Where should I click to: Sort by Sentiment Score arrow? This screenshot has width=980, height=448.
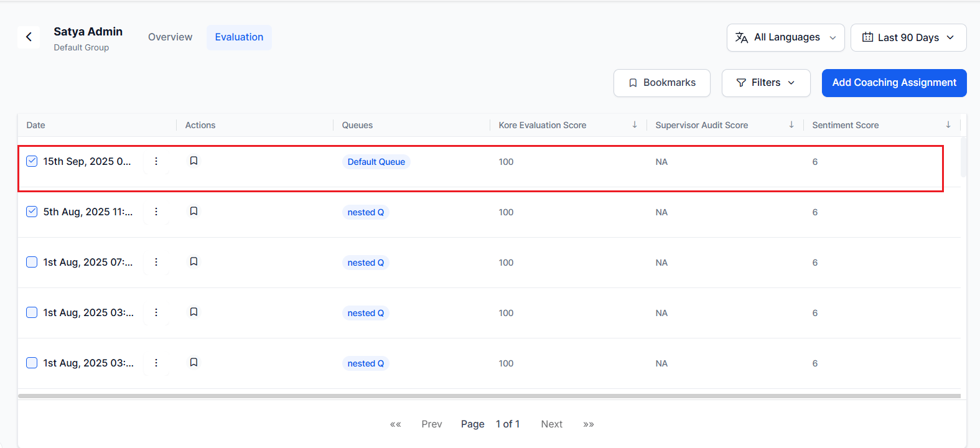click(948, 125)
